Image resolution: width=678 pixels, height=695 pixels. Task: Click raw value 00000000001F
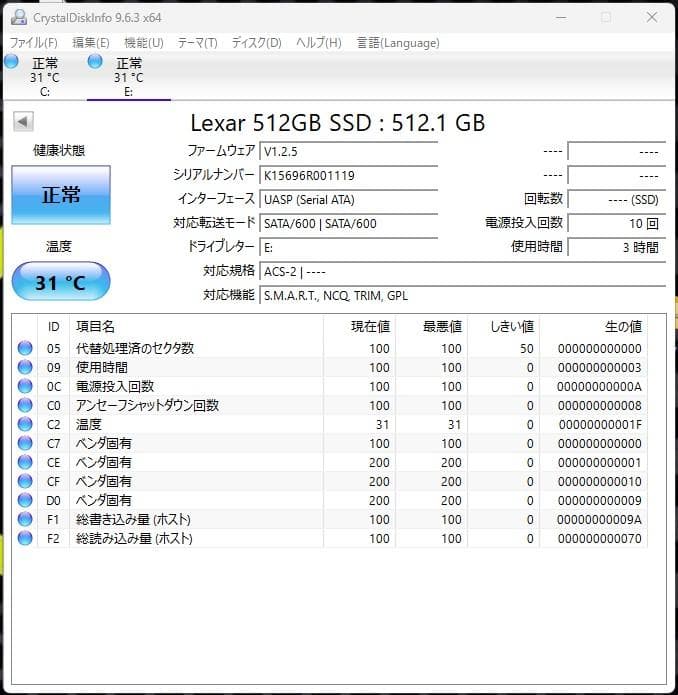pos(600,425)
